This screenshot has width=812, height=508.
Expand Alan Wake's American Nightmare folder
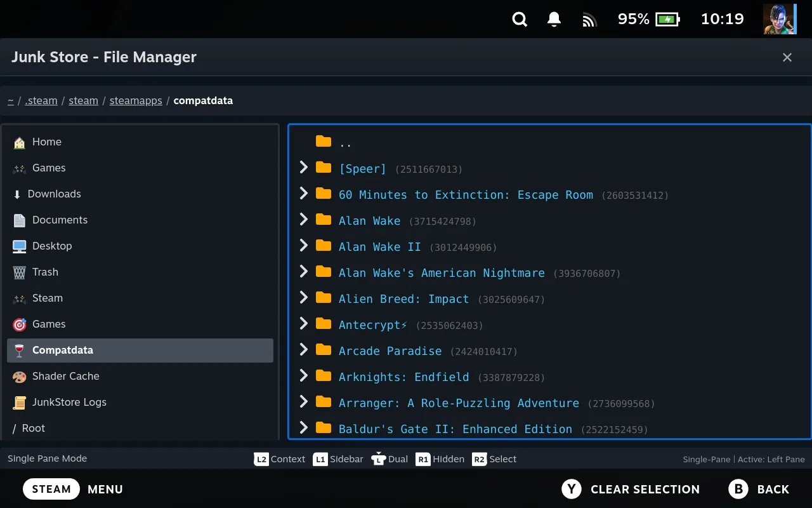point(304,272)
